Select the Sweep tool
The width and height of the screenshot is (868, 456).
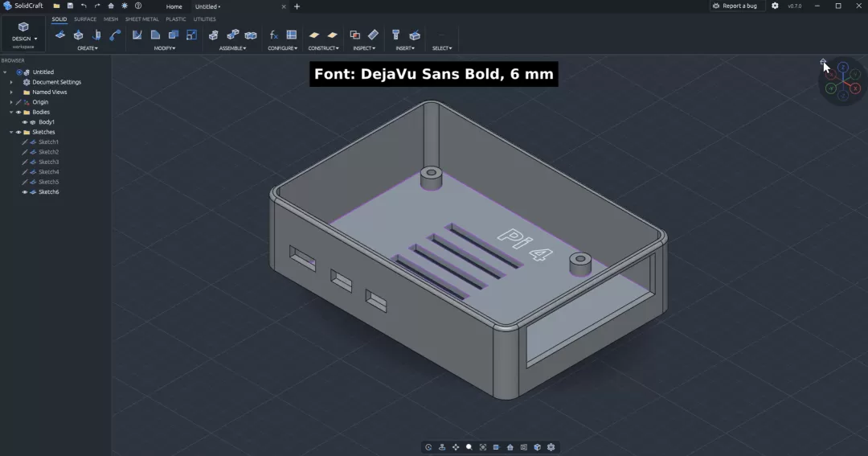(x=115, y=35)
